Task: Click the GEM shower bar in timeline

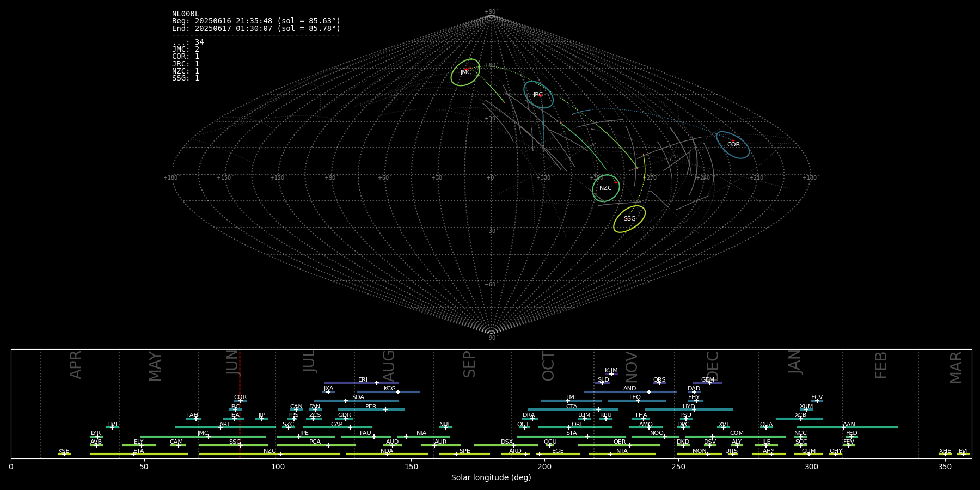Action: [707, 383]
